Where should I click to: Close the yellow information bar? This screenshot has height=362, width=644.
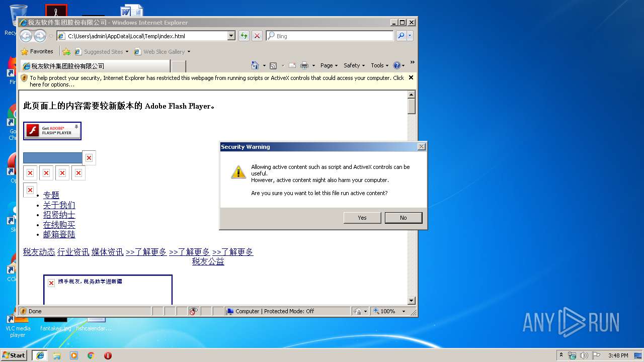coord(411,77)
